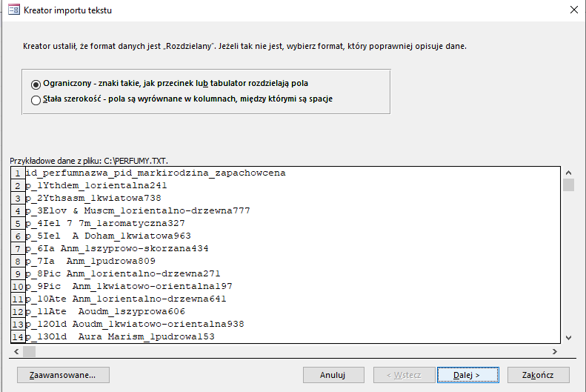Open the Zaawansowane advanced settings
Image resolution: width=586 pixels, height=392 pixels.
pyautogui.click(x=63, y=375)
